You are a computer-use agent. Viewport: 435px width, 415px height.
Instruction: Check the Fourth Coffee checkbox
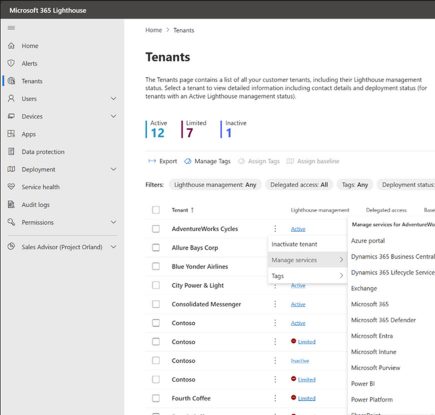(156, 398)
